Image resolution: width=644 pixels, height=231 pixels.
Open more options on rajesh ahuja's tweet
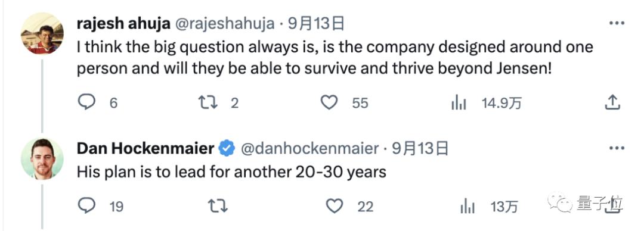pyautogui.click(x=617, y=23)
